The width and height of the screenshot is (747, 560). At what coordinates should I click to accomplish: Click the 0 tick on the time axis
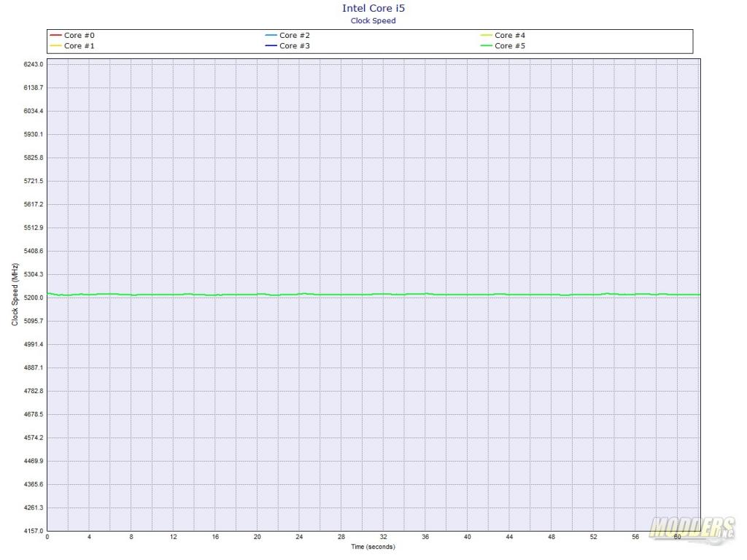click(47, 537)
